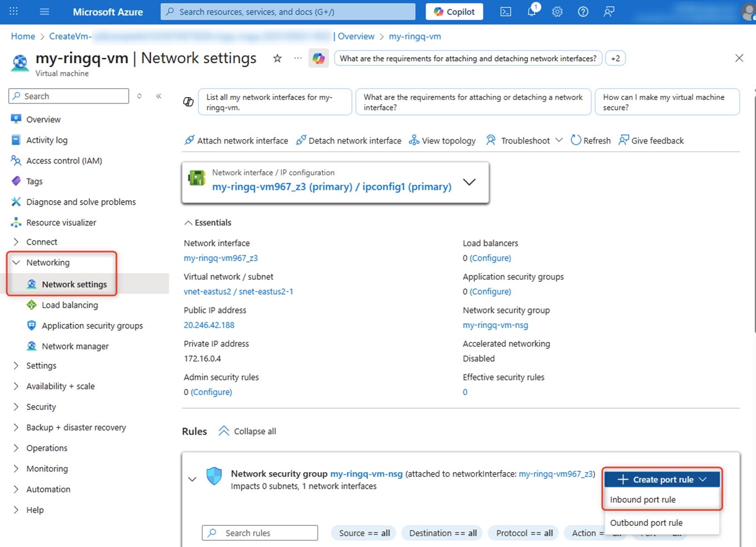Toggle the portal menu hamburger icon
This screenshot has height=547, width=756.
[44, 11]
